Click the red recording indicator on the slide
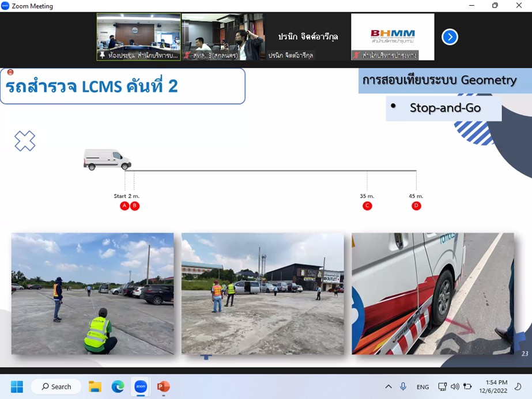The height and width of the screenshot is (399, 532). coord(10,73)
